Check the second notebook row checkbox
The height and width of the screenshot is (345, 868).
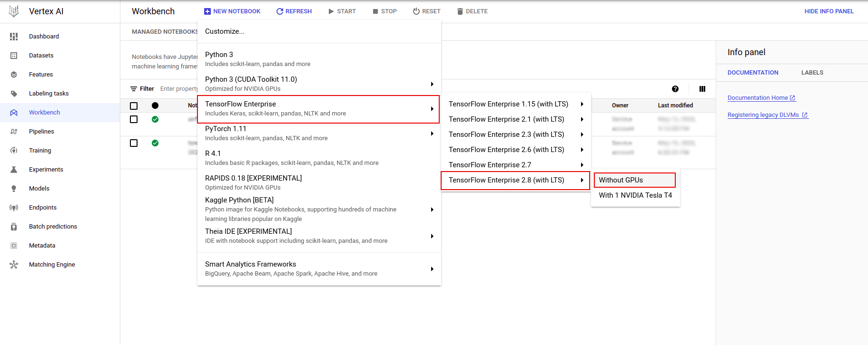coord(134,143)
